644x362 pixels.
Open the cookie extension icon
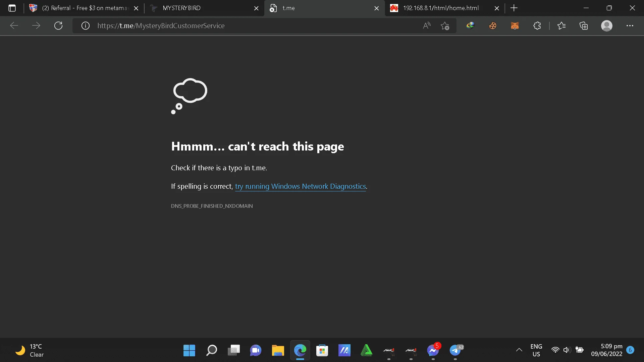coord(493,26)
